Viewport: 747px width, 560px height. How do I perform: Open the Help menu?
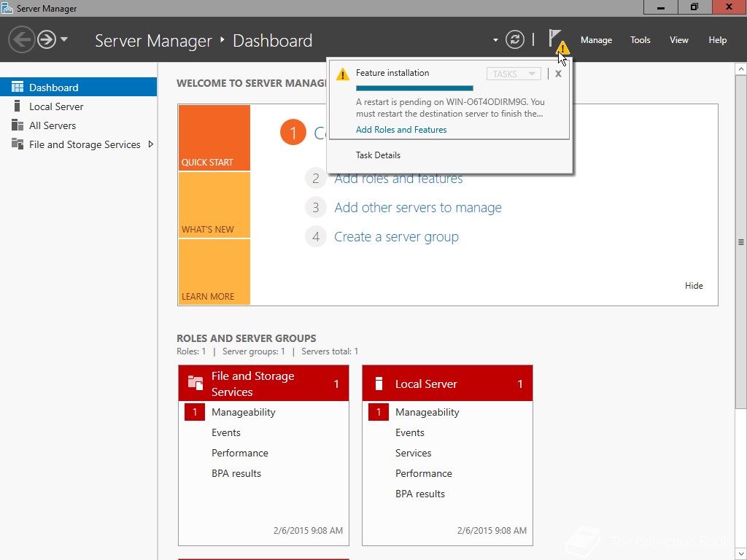click(x=717, y=40)
